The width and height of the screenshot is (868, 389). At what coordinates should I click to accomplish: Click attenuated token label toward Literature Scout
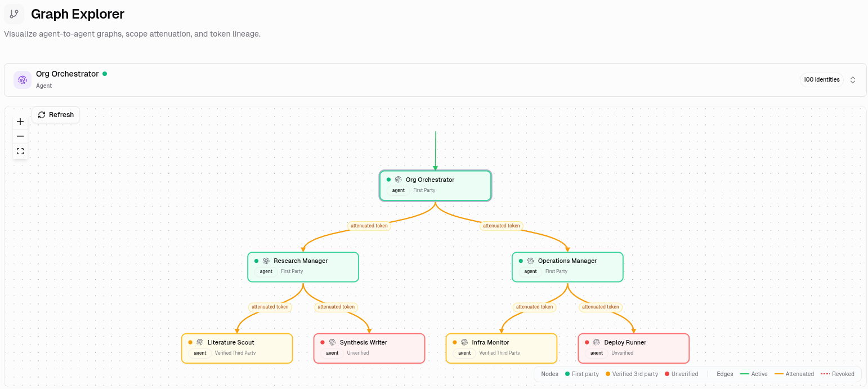[x=270, y=307]
